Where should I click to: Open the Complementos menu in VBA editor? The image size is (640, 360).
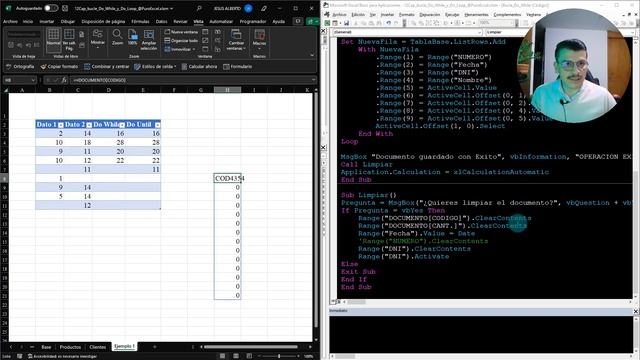[507, 15]
